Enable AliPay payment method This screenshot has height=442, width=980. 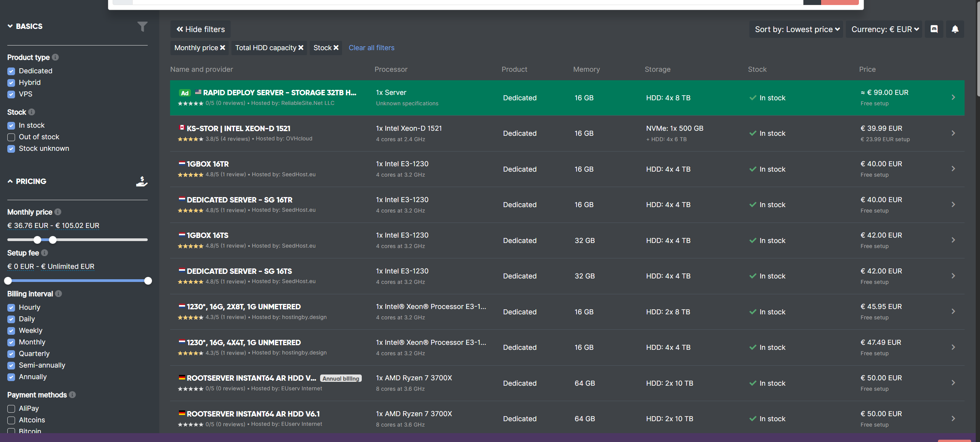pyautogui.click(x=11, y=408)
